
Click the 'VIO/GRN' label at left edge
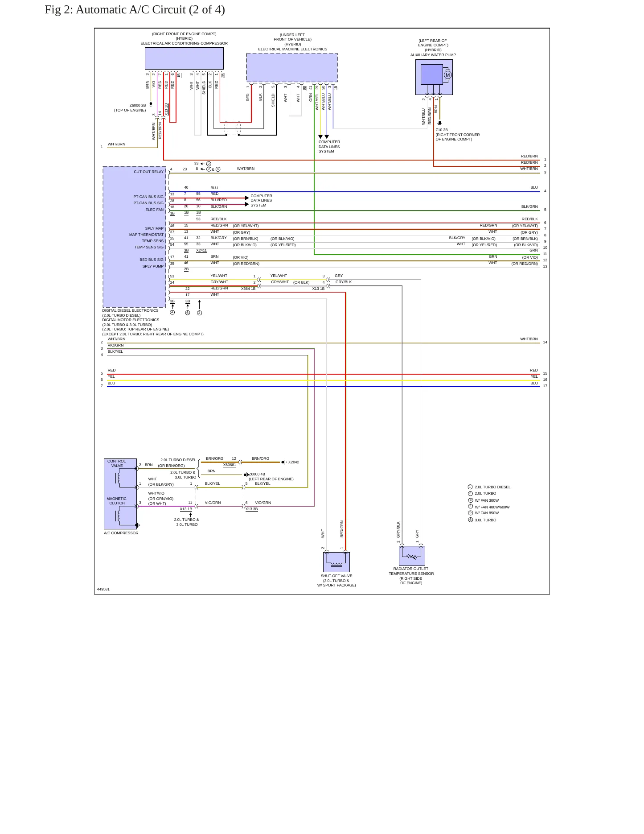point(115,345)
